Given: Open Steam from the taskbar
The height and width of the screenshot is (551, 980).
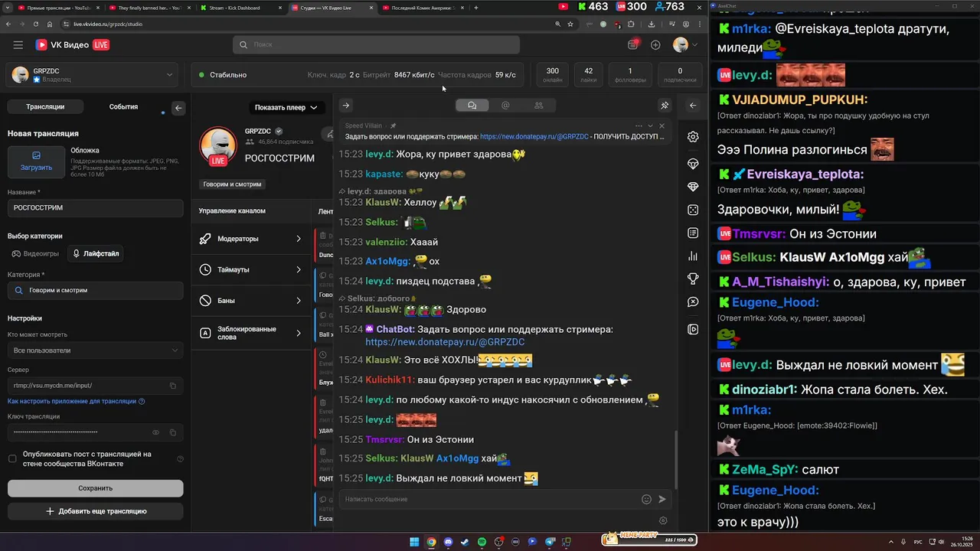Looking at the screenshot, I should 465,542.
